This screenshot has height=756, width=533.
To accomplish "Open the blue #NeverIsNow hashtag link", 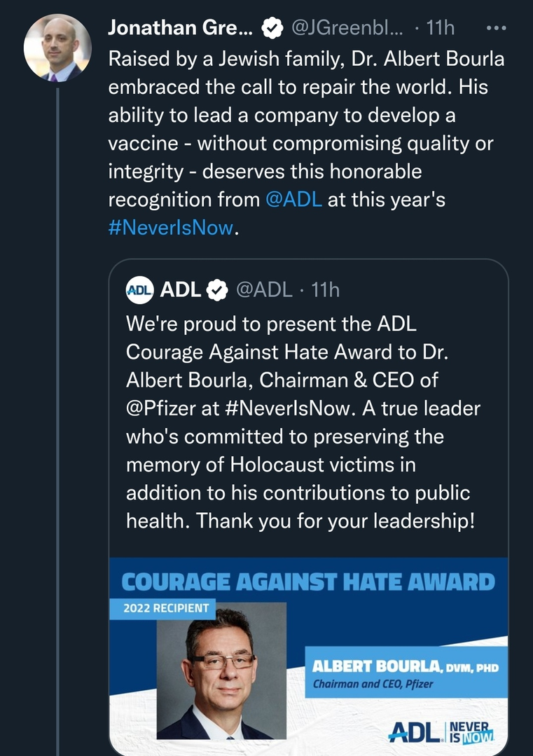I will 170,228.
